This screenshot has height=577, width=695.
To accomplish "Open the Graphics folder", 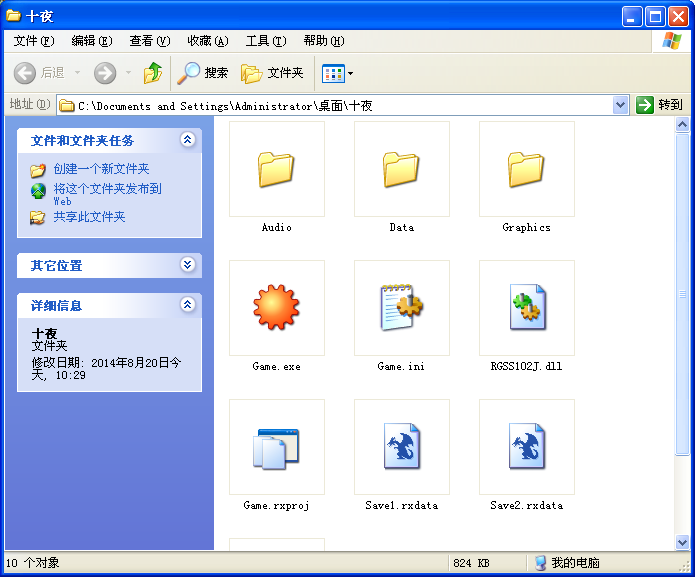I will (526, 169).
